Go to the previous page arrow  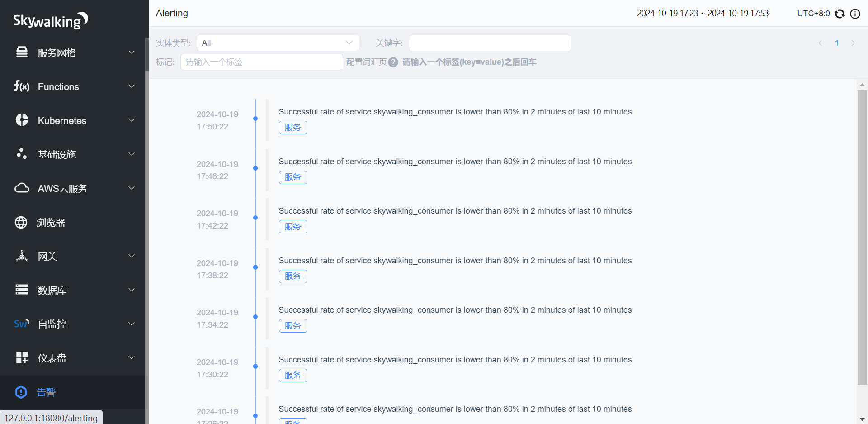point(820,43)
